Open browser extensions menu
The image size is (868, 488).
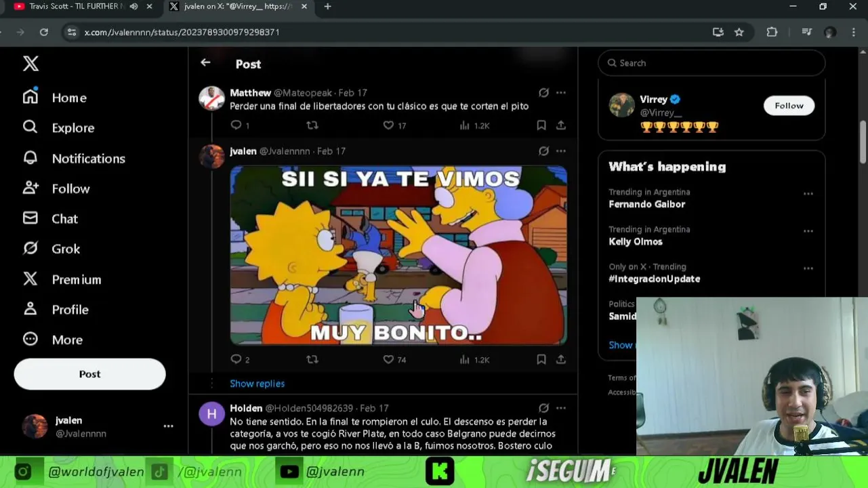pyautogui.click(x=772, y=32)
